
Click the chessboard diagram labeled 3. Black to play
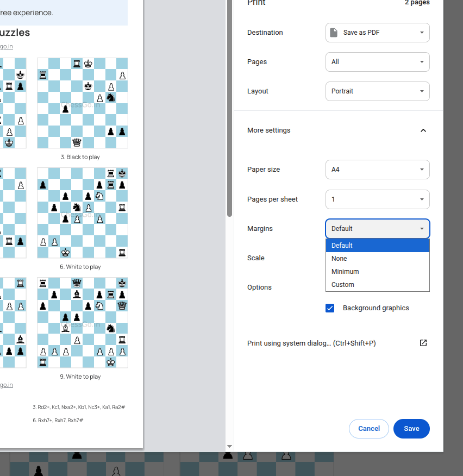(82, 103)
